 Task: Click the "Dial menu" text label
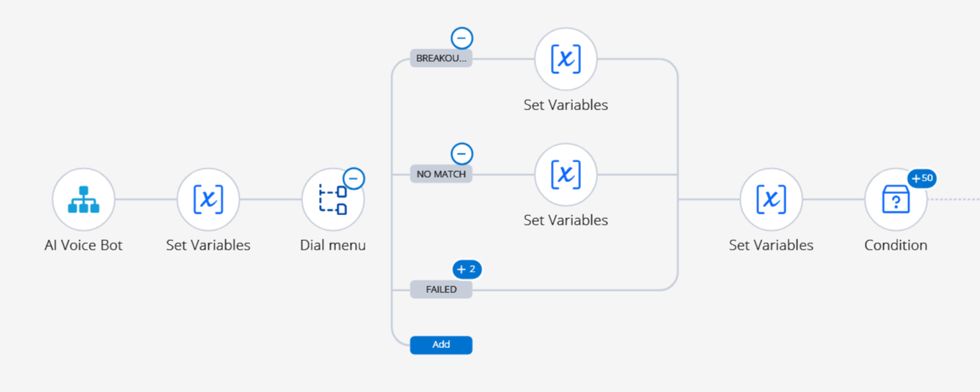(x=332, y=245)
